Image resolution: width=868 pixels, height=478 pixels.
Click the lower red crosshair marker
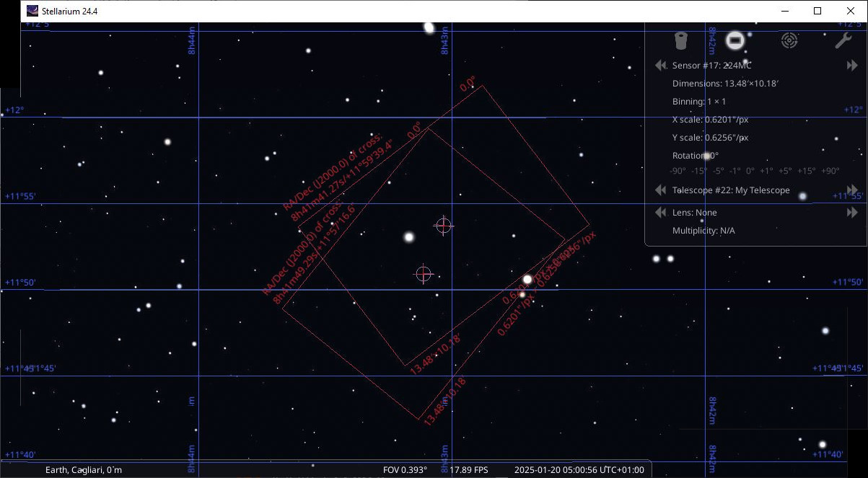424,274
